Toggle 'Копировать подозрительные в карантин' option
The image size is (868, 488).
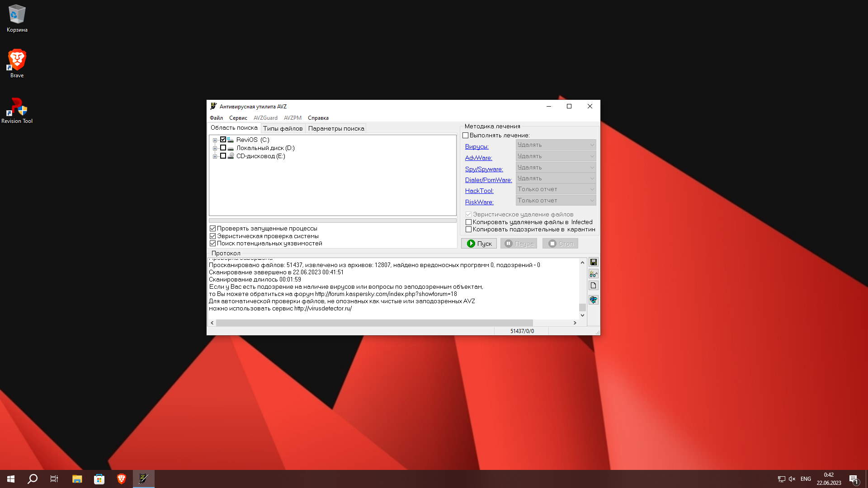click(x=468, y=230)
